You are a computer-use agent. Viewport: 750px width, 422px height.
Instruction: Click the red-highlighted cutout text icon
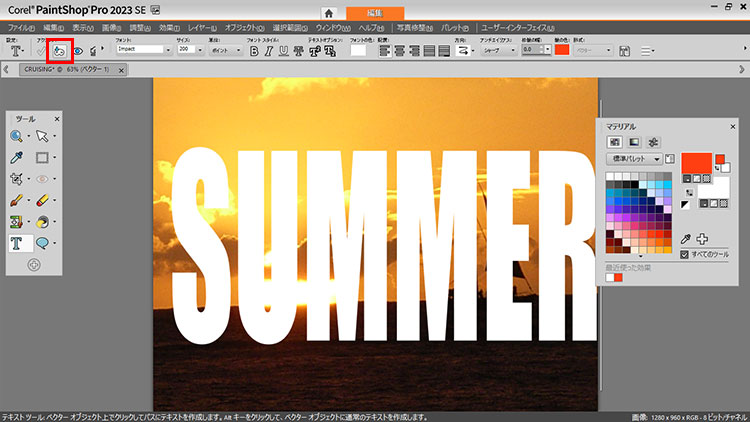[x=61, y=49]
